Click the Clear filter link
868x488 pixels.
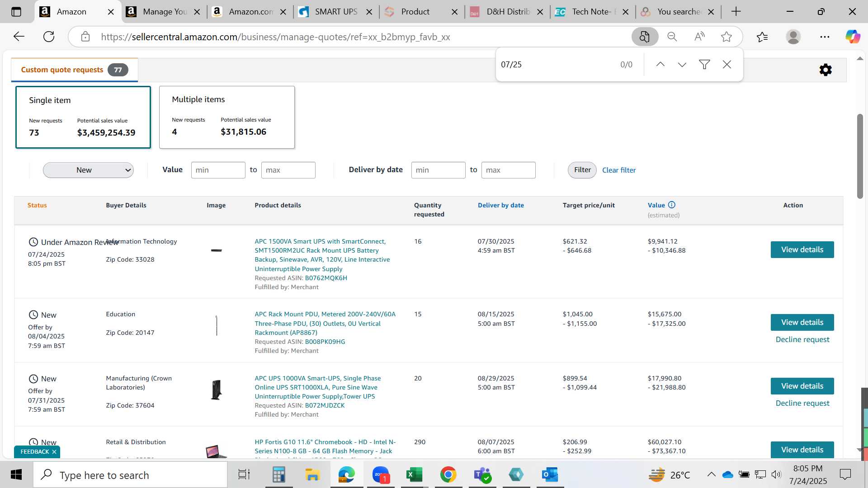619,170
